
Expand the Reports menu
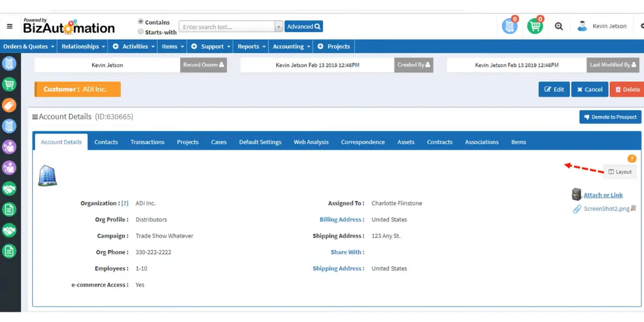pos(252,47)
